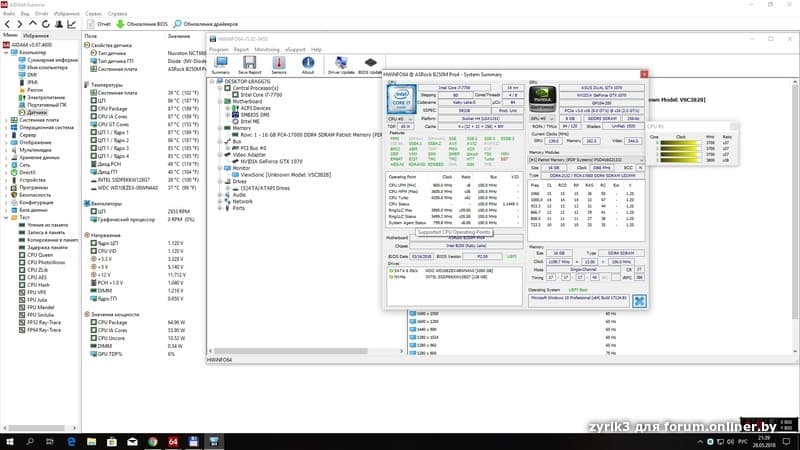
Task: Open the CPU #0 selector dropdown
Action: tap(396, 117)
